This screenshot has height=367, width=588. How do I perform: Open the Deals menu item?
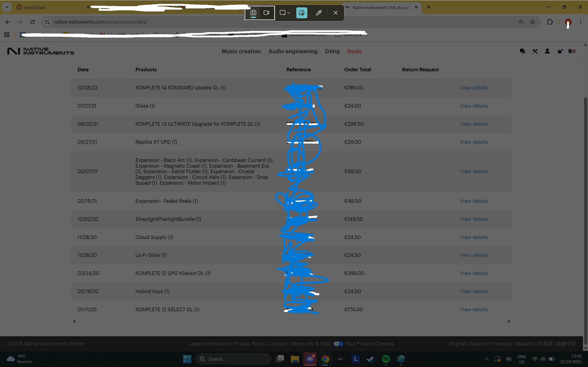[354, 51]
